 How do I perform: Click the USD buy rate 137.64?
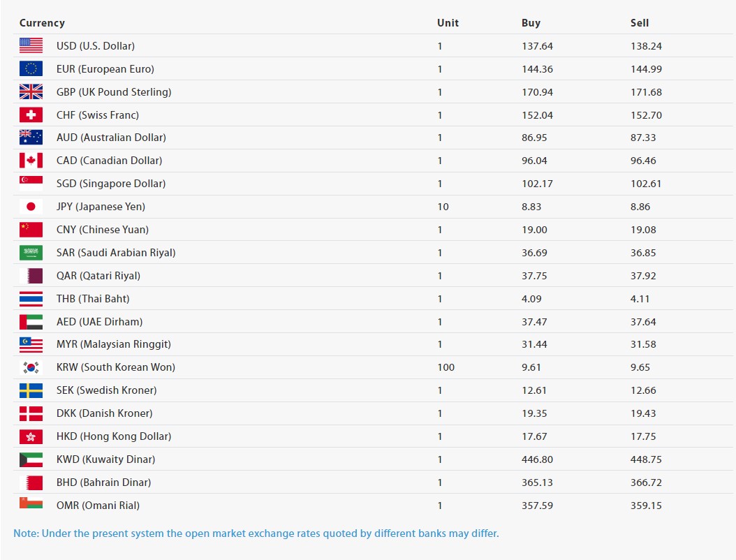click(537, 46)
